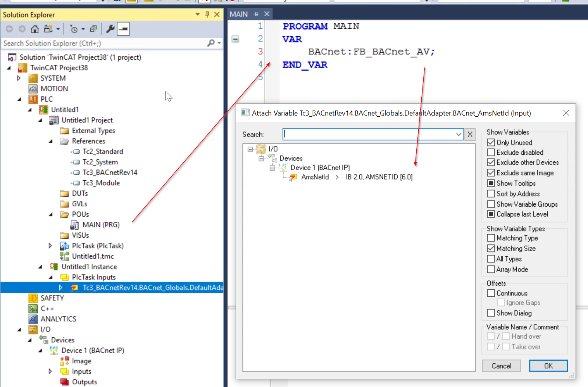This screenshot has height=387, width=588.
Task: Click the PLC node icon
Action: 33,99
